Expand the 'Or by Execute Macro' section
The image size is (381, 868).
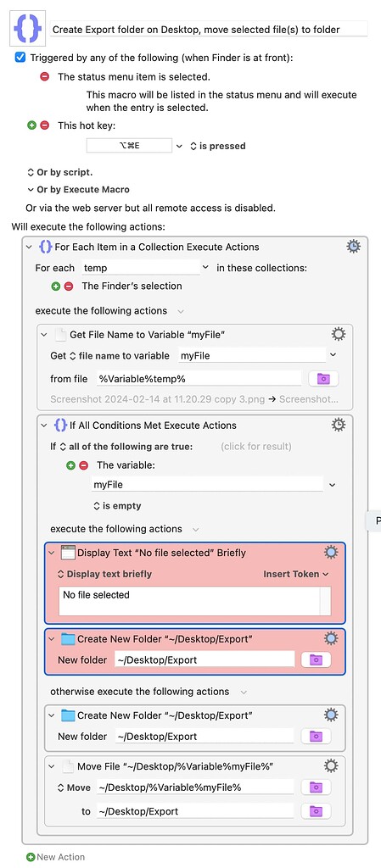(x=77, y=189)
